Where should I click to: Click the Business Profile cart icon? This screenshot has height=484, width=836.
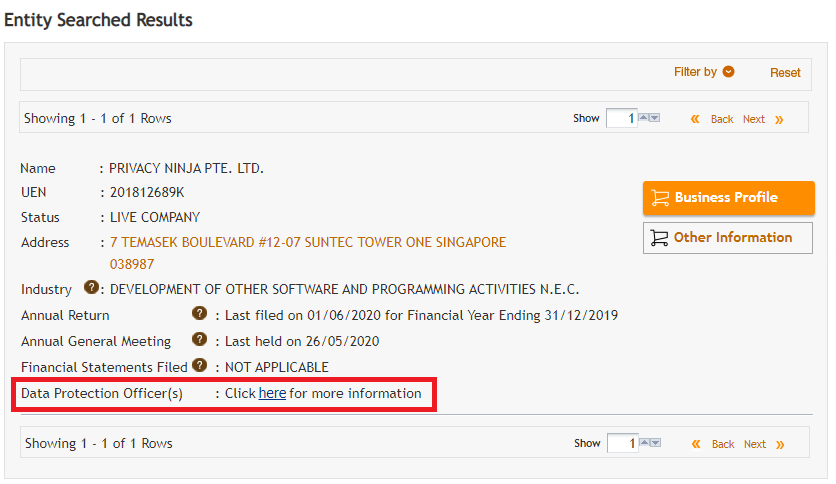point(660,198)
